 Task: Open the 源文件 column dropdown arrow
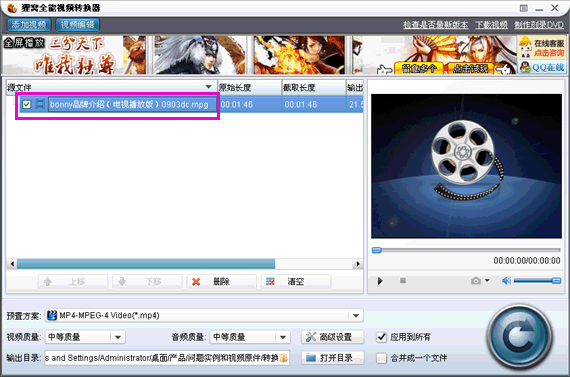coord(208,87)
